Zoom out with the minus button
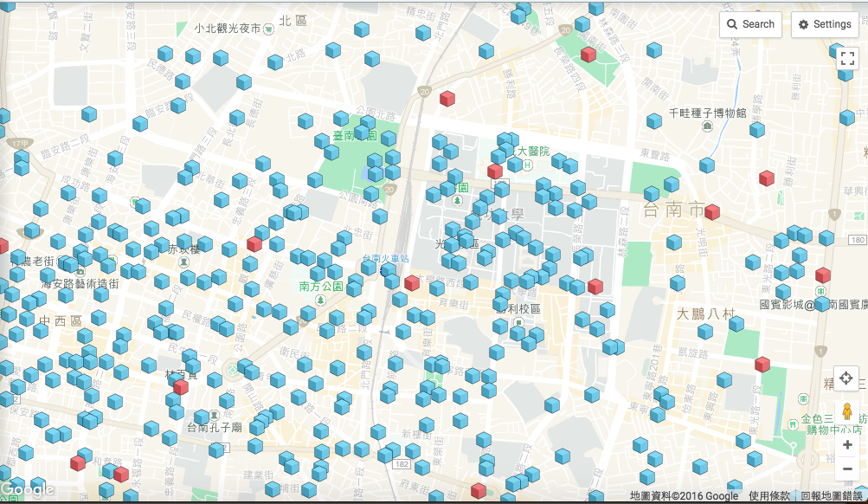868x504 pixels. point(847,469)
